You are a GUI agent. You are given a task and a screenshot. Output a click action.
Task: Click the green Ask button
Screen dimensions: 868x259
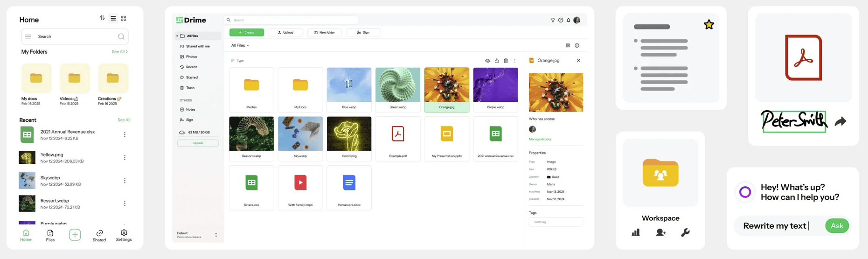click(x=837, y=226)
